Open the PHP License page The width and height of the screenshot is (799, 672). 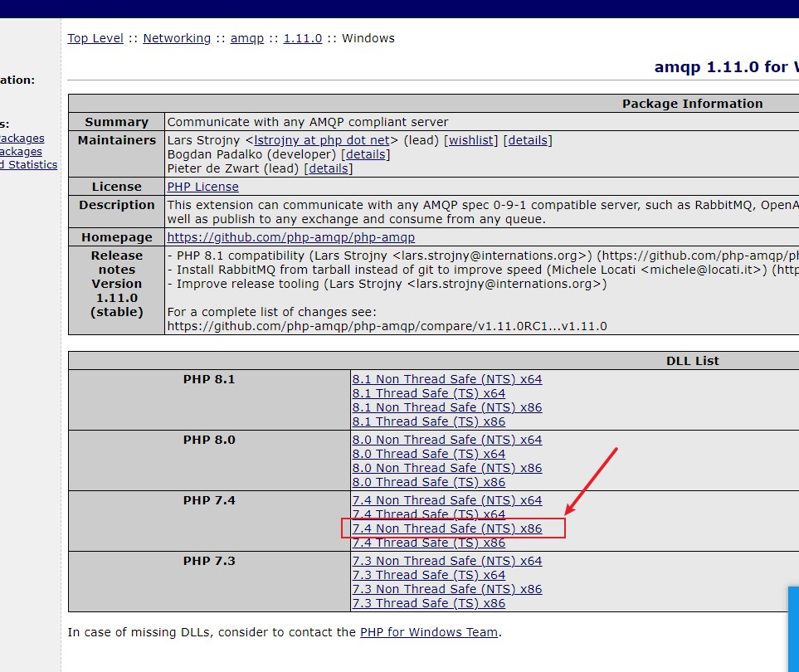pos(202,186)
